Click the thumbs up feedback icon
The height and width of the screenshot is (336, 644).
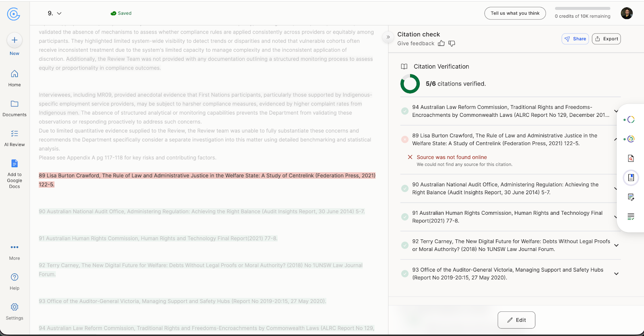441,44
